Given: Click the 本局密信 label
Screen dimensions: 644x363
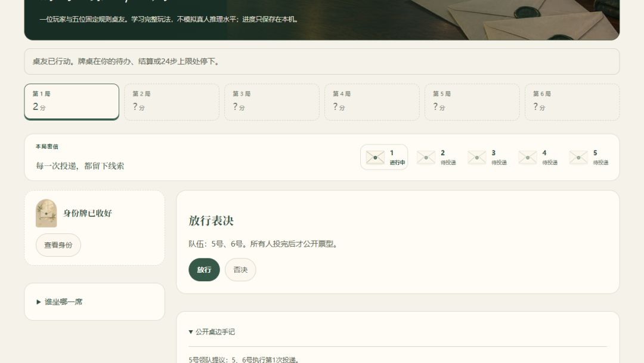Looking at the screenshot, I should [x=47, y=146].
